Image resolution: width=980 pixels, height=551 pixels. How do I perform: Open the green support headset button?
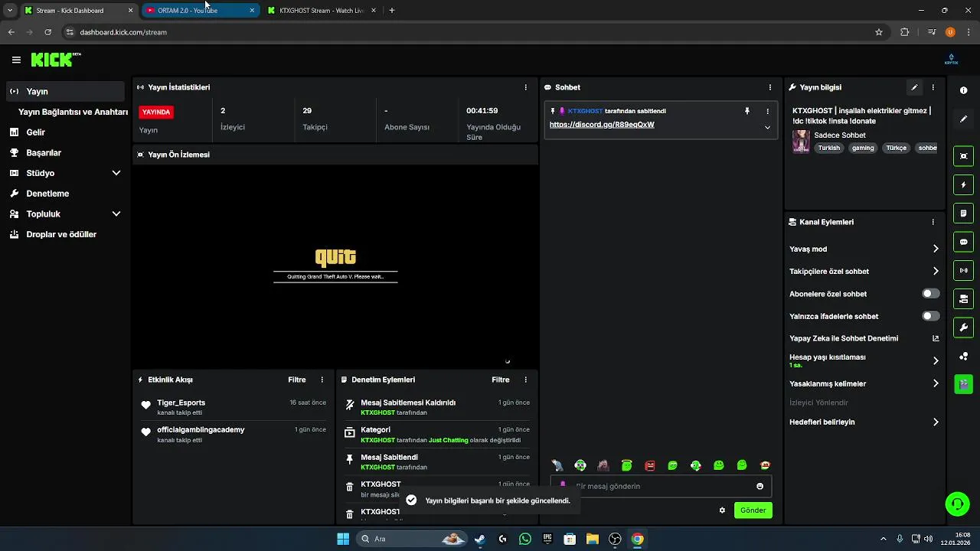click(957, 504)
